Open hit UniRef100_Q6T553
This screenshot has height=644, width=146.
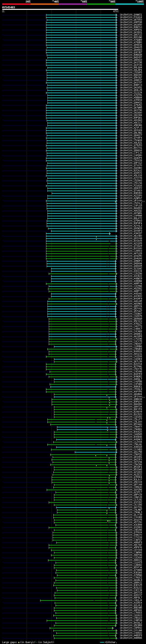tap(131, 20)
